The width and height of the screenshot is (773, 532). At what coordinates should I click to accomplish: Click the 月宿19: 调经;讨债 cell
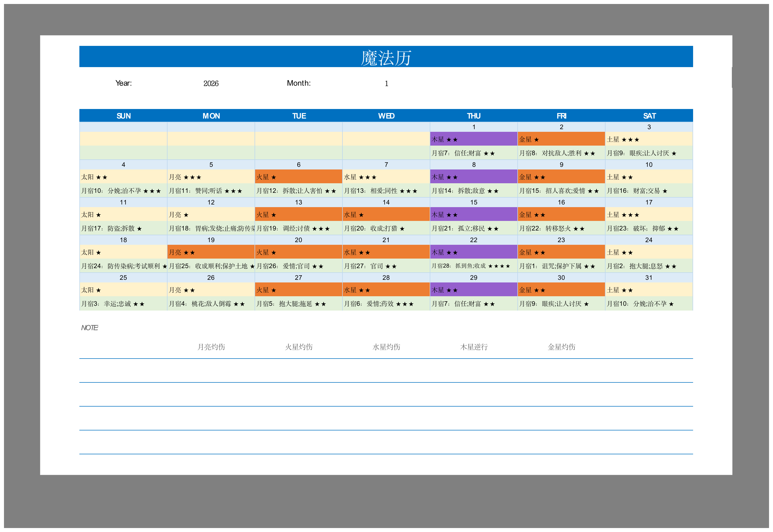[298, 228]
